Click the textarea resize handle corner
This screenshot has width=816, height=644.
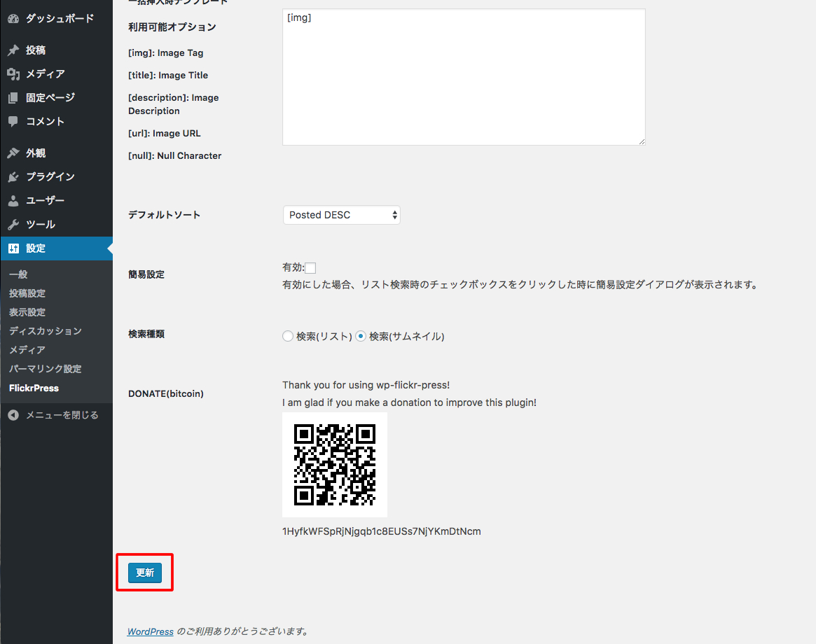tap(642, 141)
